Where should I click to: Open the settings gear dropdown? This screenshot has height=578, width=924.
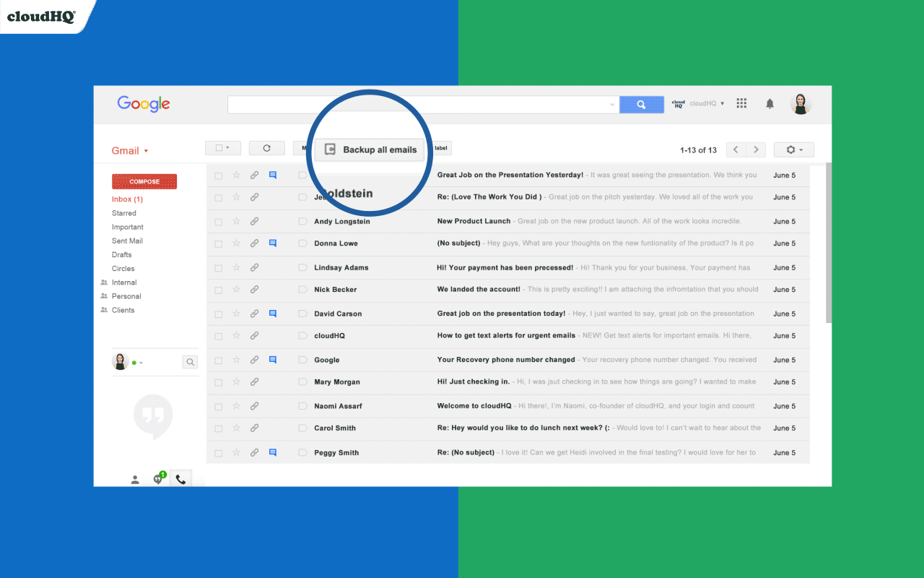(x=794, y=150)
